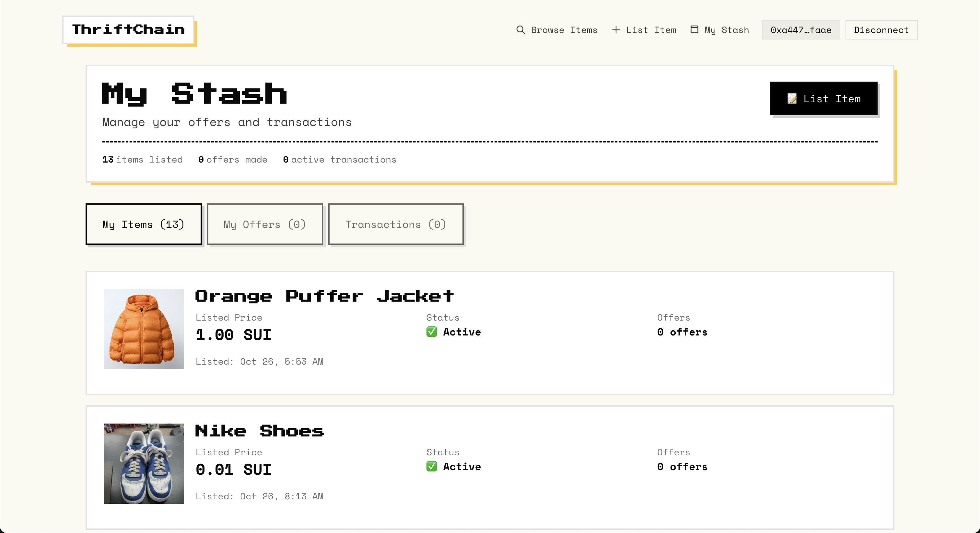Click the Nike Shoes listing title
The width and height of the screenshot is (980, 533).
259,431
